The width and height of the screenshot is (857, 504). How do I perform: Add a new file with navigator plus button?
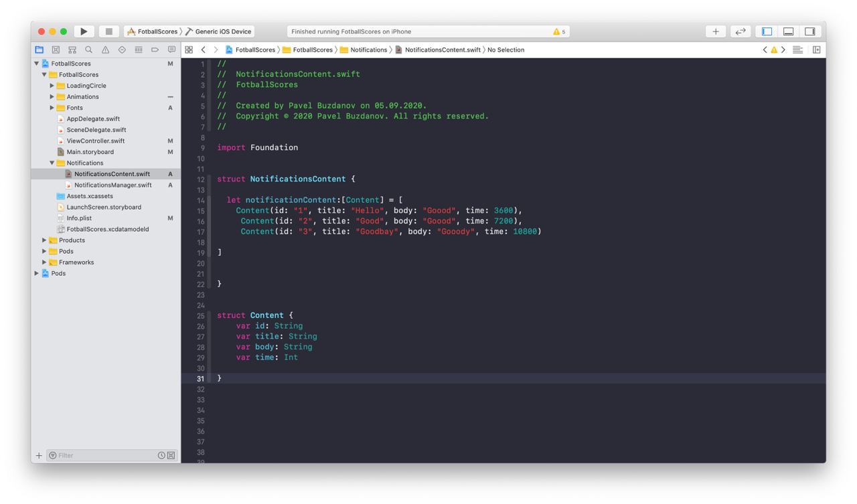pos(39,455)
